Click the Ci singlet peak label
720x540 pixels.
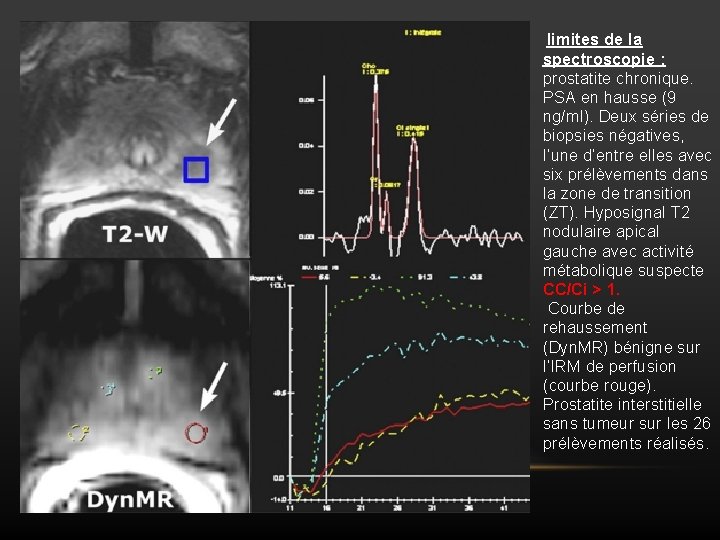point(412,130)
